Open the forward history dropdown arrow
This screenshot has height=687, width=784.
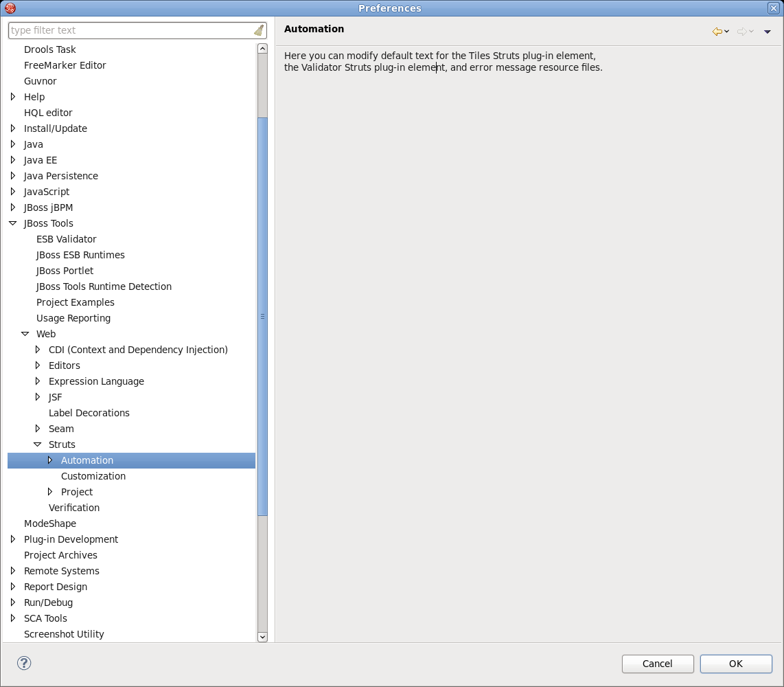tap(752, 32)
